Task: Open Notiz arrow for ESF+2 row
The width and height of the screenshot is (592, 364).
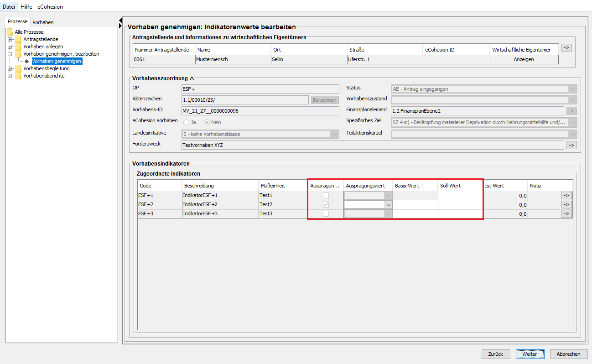Action: pos(566,205)
